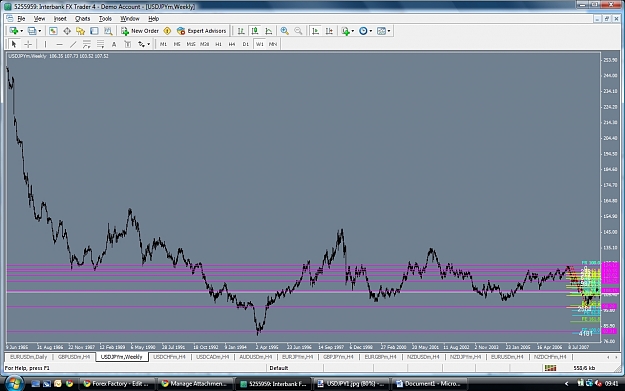Switch to USDCHFm,H4 chart tab

point(169,357)
